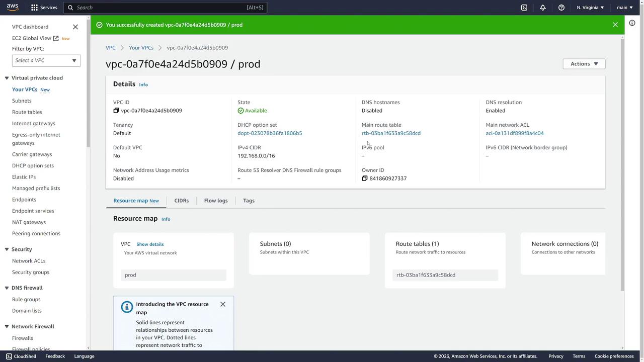Image resolution: width=644 pixels, height=362 pixels.
Task: Open DHCP option set dopt-023078b36fa1806b5 link
Action: 270,133
